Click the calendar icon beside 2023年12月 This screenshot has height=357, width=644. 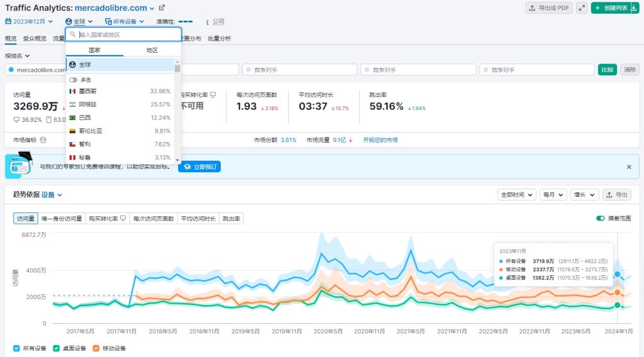pos(8,21)
